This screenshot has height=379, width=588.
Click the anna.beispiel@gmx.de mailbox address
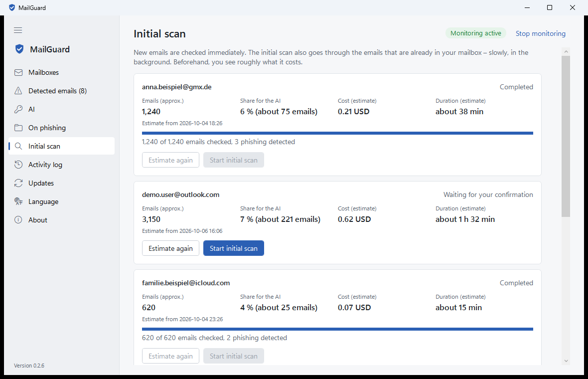[176, 87]
